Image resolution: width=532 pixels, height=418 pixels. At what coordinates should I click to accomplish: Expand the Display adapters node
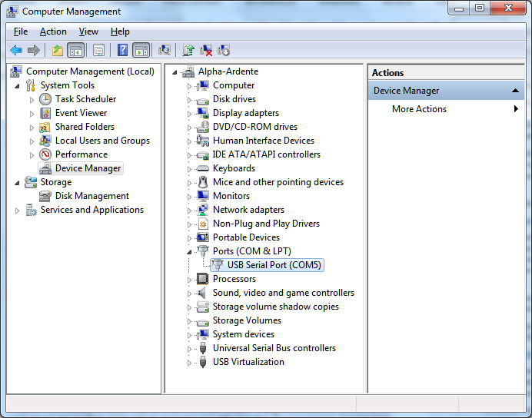coord(189,114)
